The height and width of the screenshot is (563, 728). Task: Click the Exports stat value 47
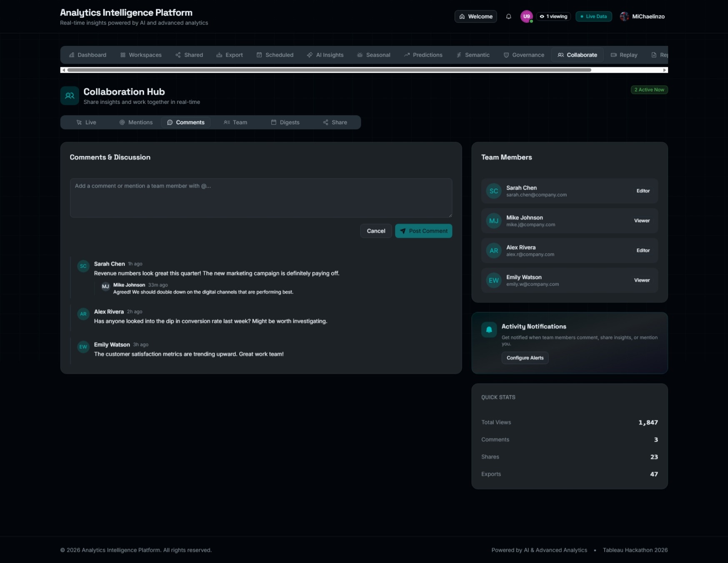point(654,474)
